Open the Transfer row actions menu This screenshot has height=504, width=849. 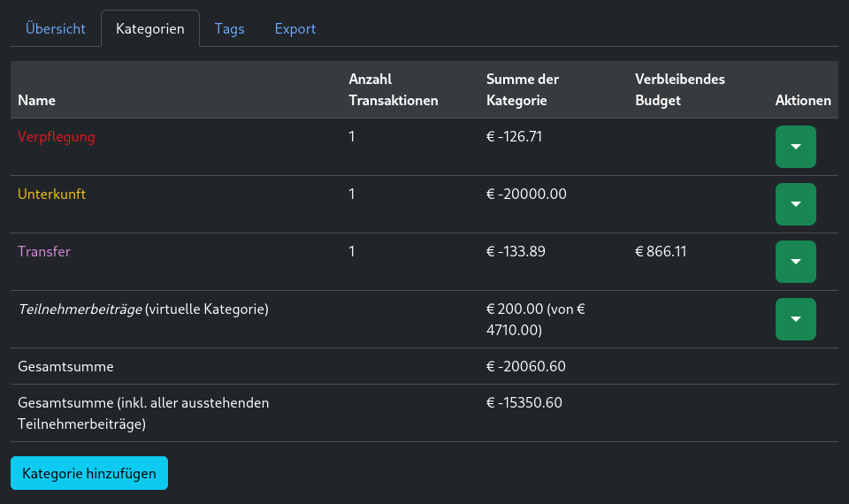pos(795,262)
